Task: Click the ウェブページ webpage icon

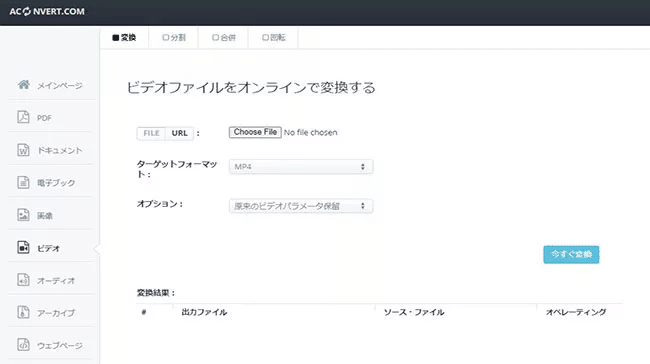Action: [x=23, y=345]
